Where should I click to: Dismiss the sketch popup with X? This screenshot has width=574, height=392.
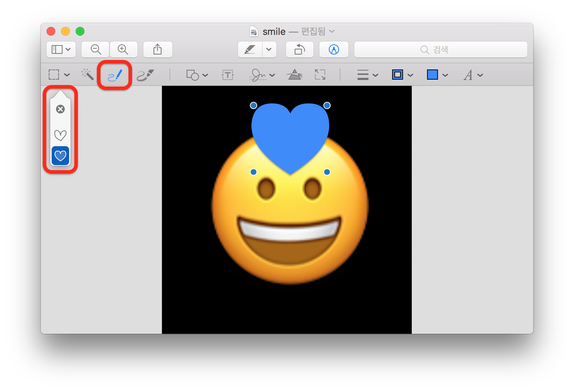click(60, 109)
